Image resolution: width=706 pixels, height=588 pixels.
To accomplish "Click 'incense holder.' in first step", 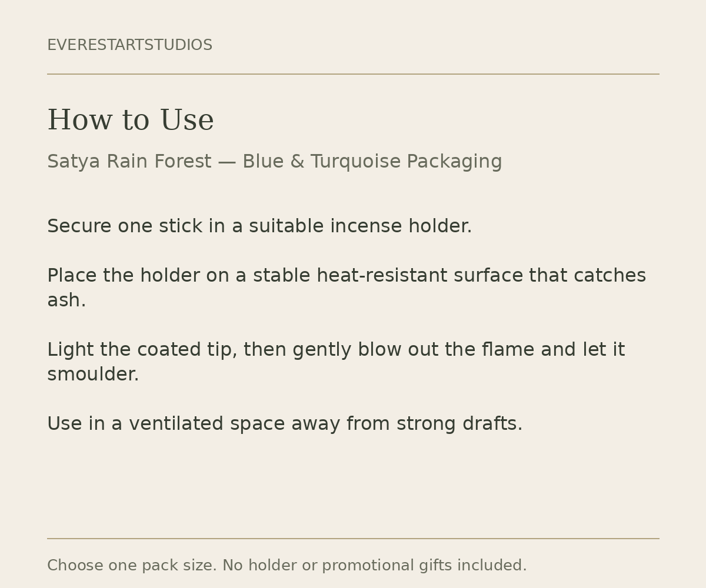I will (x=401, y=226).
